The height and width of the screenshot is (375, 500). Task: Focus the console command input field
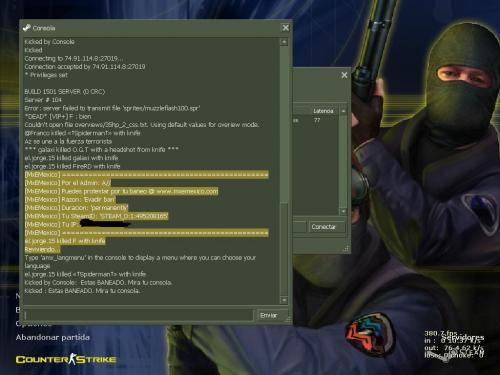[x=138, y=315]
